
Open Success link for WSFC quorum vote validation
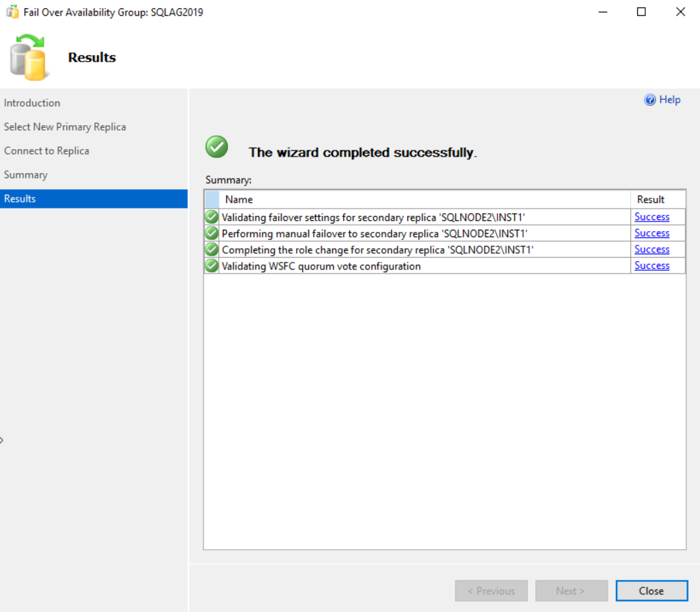coord(651,266)
